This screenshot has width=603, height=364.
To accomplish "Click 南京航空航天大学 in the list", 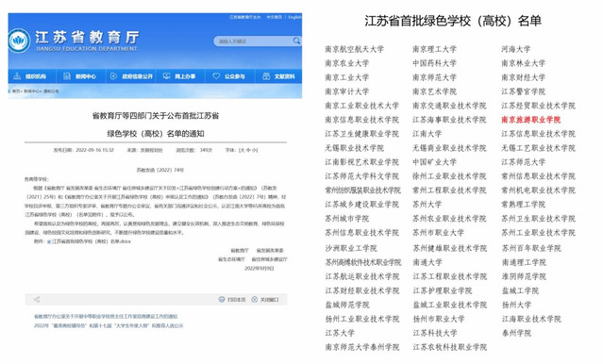I will pyautogui.click(x=354, y=49).
